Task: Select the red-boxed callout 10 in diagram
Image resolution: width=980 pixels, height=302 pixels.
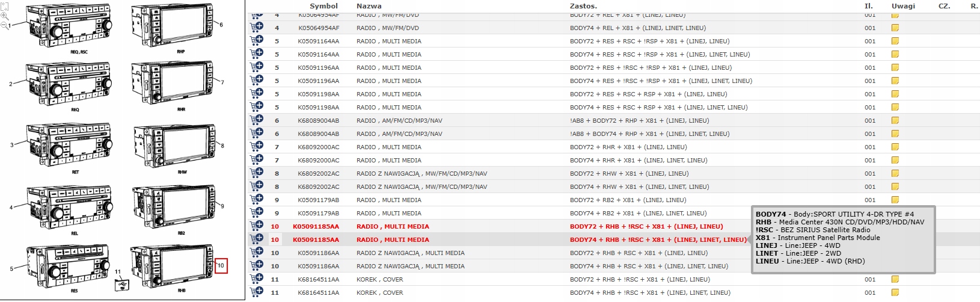Action: [x=221, y=265]
